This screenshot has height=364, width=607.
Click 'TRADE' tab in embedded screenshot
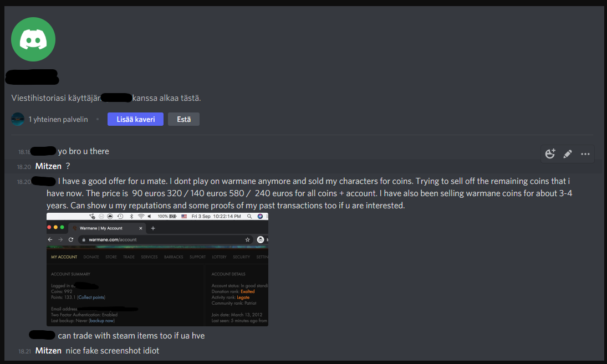(129, 257)
